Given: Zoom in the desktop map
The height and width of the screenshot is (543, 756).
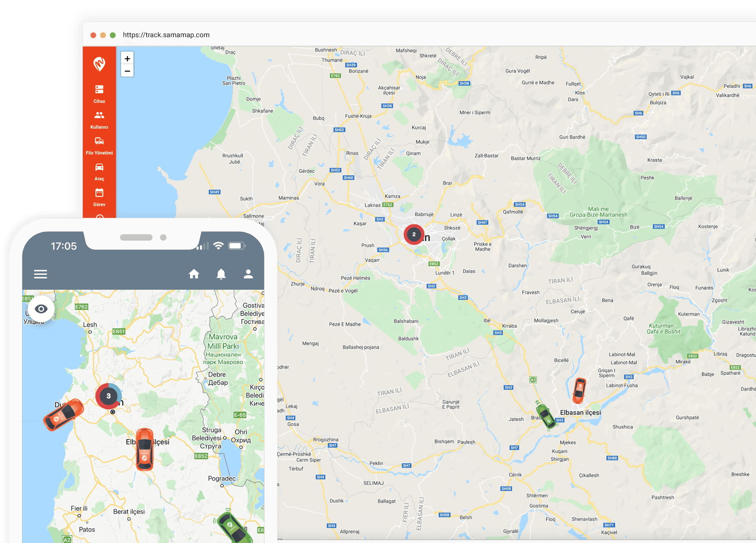Looking at the screenshot, I should pyautogui.click(x=128, y=59).
